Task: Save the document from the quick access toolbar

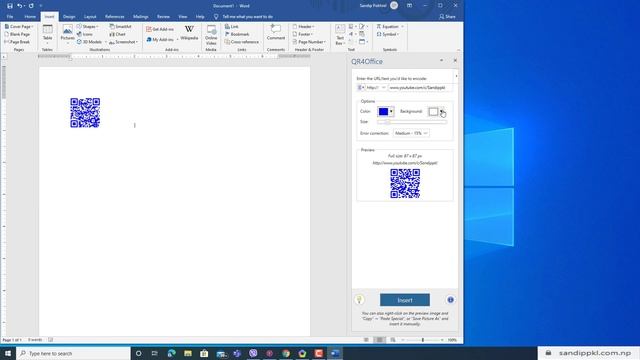Action: coord(10,6)
